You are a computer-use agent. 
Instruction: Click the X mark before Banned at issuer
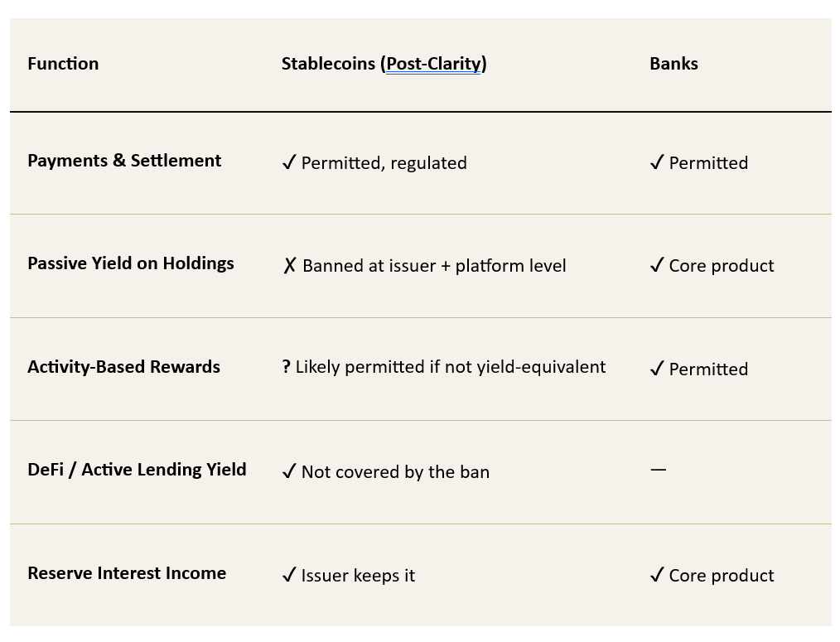coord(289,266)
